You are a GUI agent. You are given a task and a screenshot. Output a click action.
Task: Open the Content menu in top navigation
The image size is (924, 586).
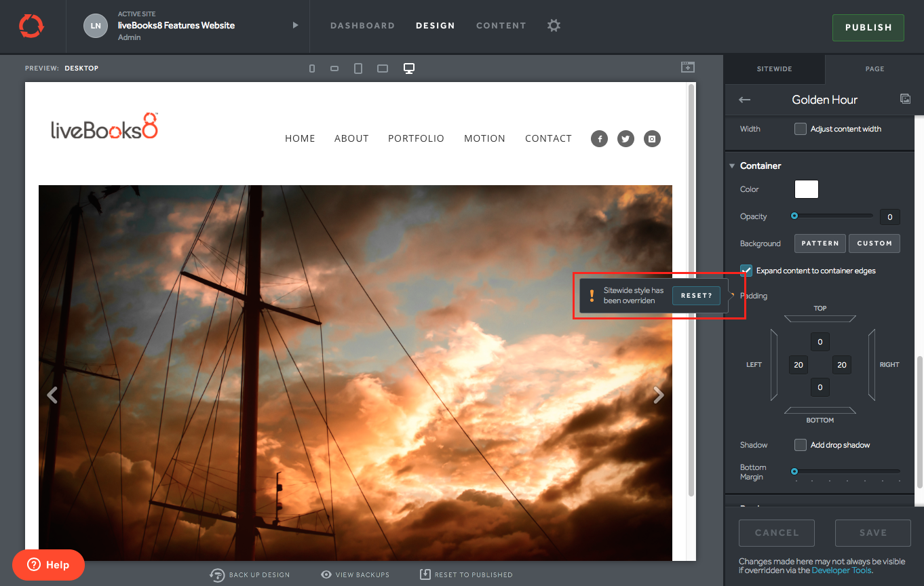click(x=501, y=26)
